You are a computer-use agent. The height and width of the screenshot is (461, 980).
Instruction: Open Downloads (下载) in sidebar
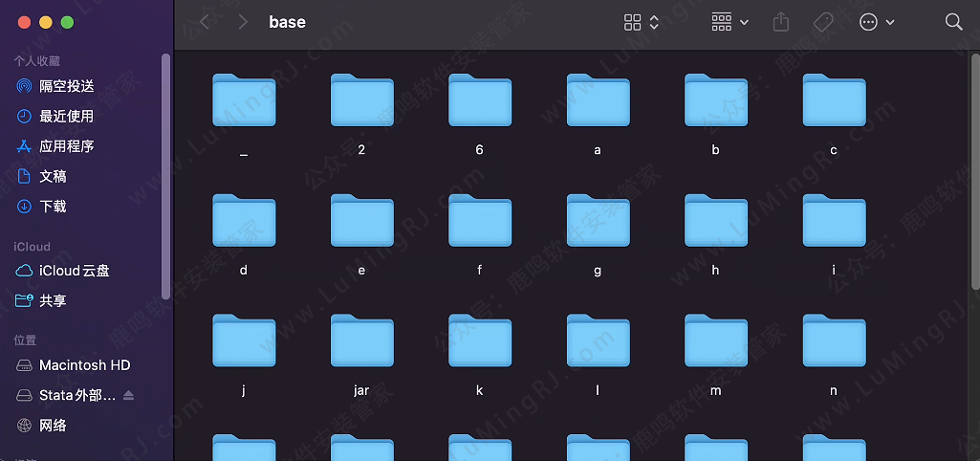(53, 207)
